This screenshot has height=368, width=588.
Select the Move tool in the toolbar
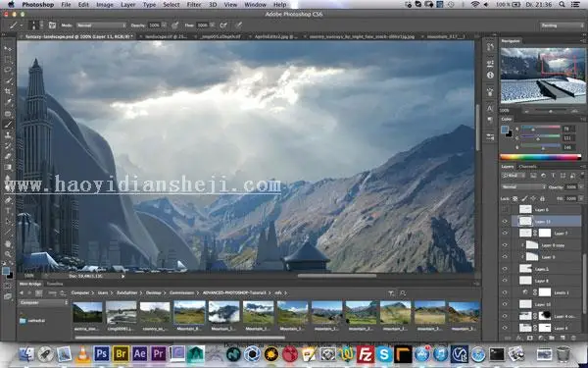[x=8, y=49]
